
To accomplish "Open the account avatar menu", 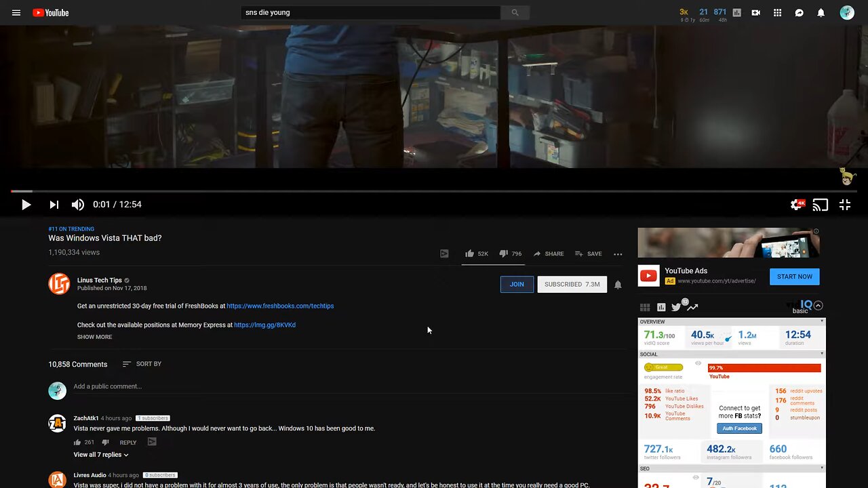I will 847,13.
